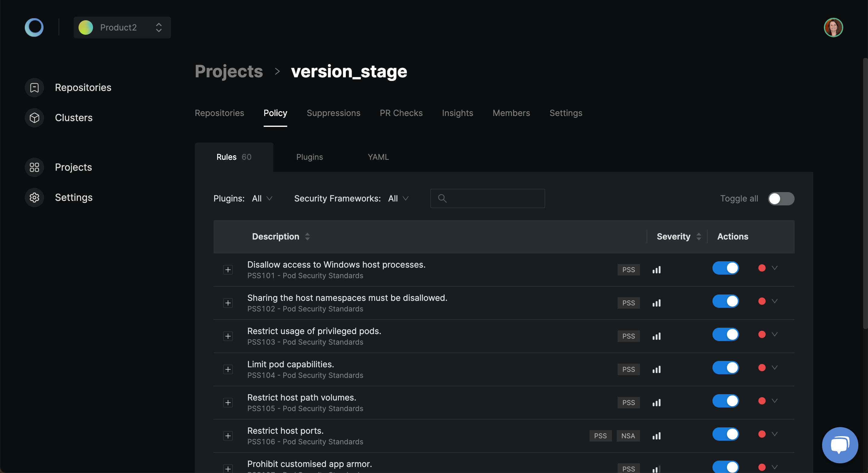
Task: Click the chat support bubble icon
Action: coord(841,444)
